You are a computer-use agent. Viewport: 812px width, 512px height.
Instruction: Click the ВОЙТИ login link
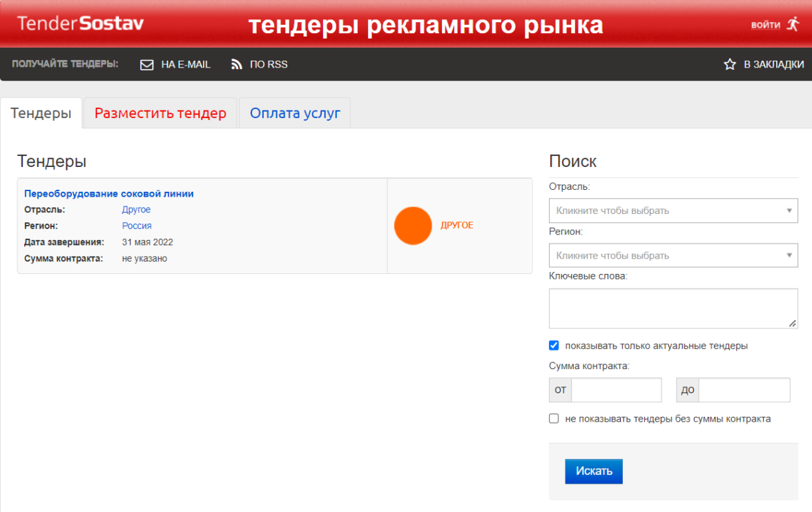point(765,25)
